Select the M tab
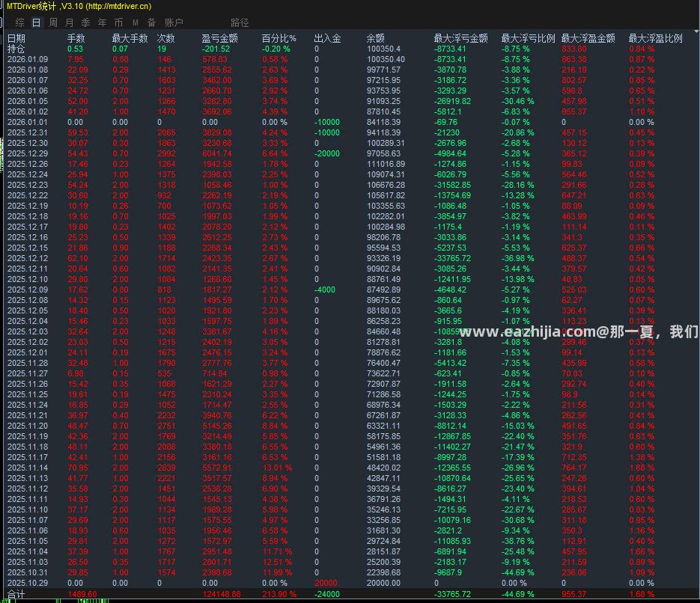The image size is (700, 603). [x=136, y=22]
